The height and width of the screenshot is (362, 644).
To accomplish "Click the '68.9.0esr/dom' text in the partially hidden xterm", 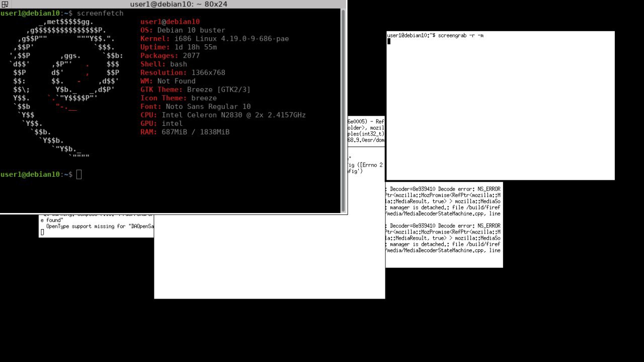I will [x=366, y=139].
